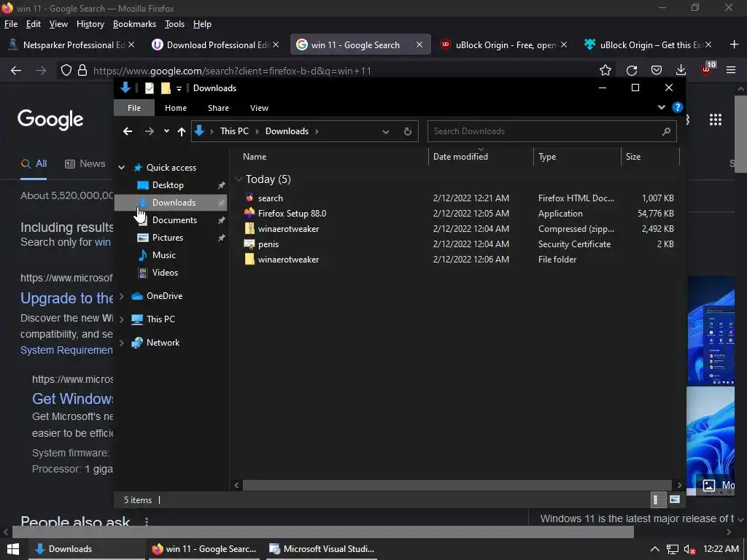This screenshot has width=747, height=560.
Task: Open Firefox Bookmarks menu
Action: click(134, 24)
